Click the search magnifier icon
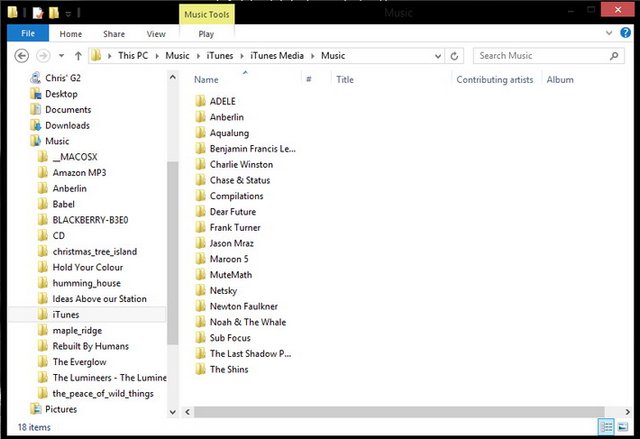Viewport: 640px width, 439px height. tap(614, 56)
